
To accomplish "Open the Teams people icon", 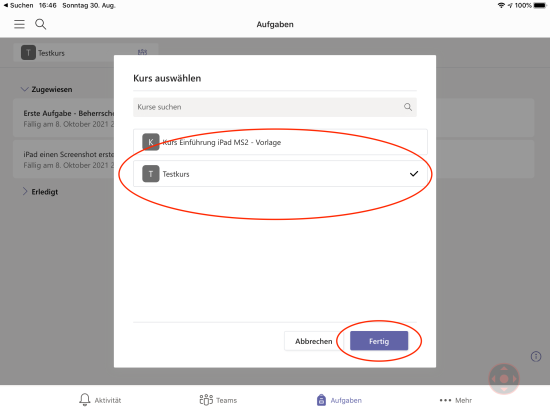I will pos(206,400).
